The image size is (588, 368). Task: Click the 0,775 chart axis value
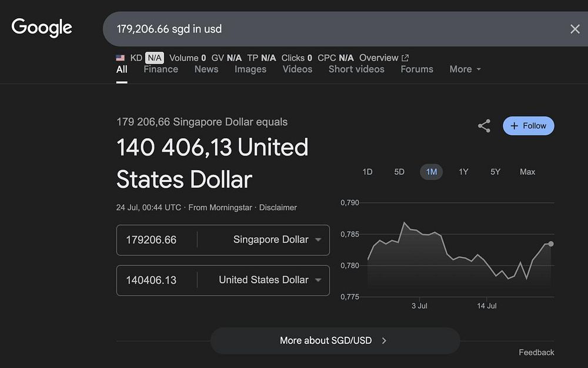pos(349,297)
